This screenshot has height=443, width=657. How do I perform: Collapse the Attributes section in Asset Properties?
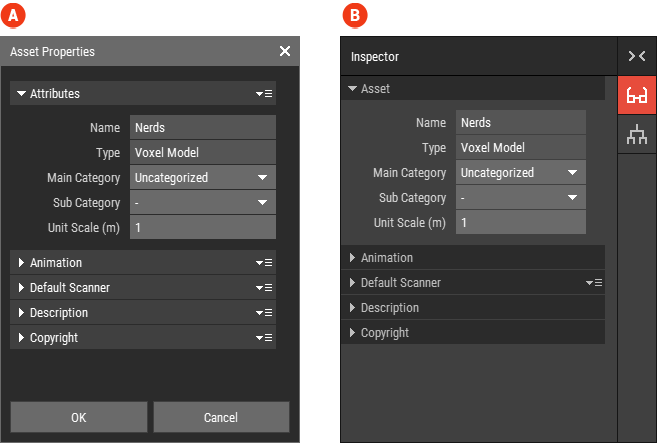click(x=21, y=94)
